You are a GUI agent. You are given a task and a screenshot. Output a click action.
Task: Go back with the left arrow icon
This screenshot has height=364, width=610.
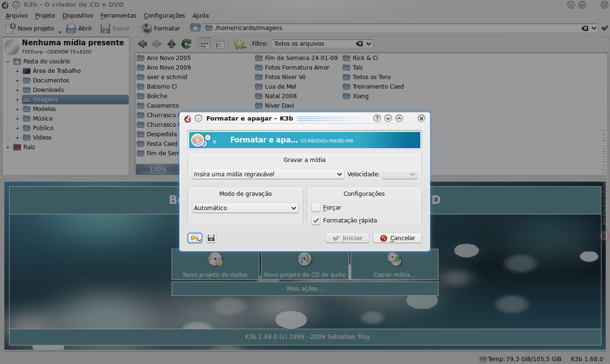tap(142, 44)
